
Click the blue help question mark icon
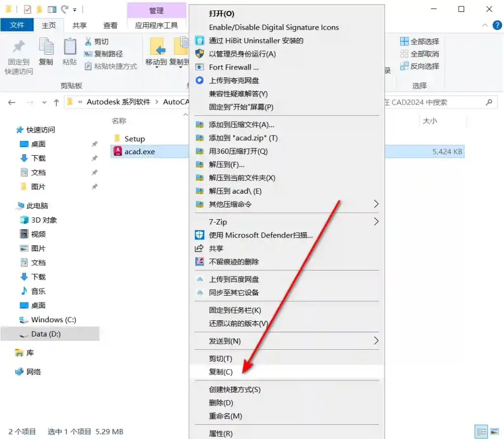coord(497,25)
